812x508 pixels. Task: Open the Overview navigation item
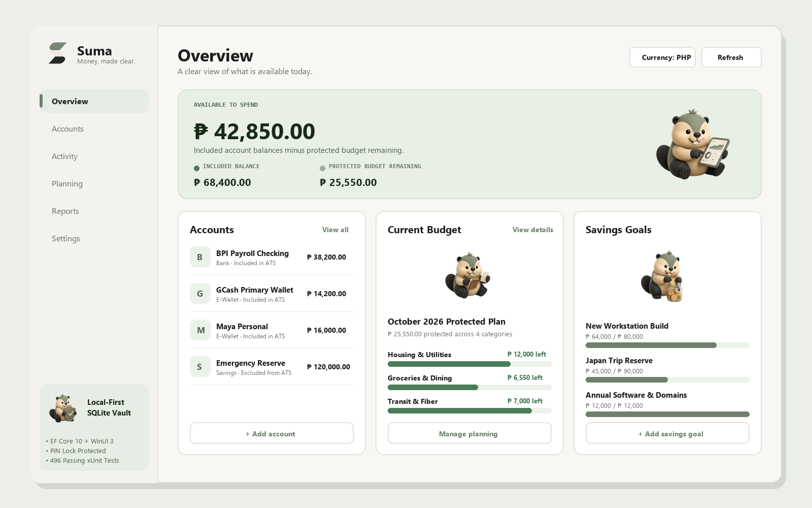point(94,101)
